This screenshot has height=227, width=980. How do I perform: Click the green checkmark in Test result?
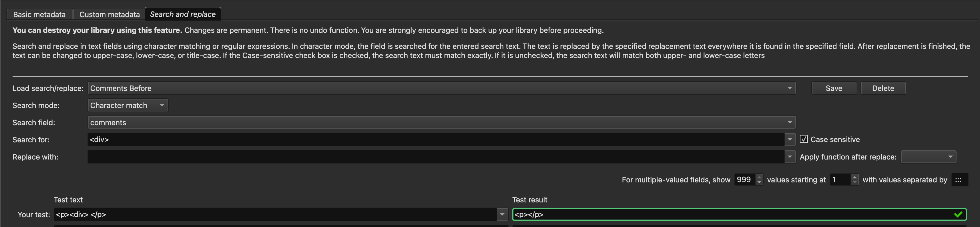(958, 214)
